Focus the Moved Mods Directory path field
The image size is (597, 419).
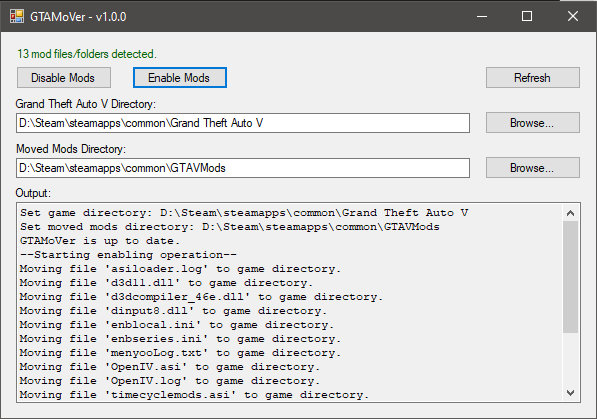(x=243, y=168)
